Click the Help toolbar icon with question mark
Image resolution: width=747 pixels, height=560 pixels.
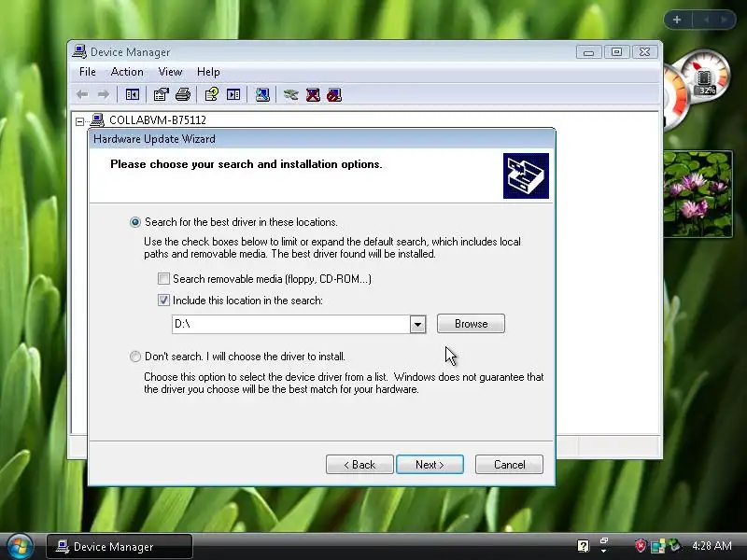tap(212, 95)
